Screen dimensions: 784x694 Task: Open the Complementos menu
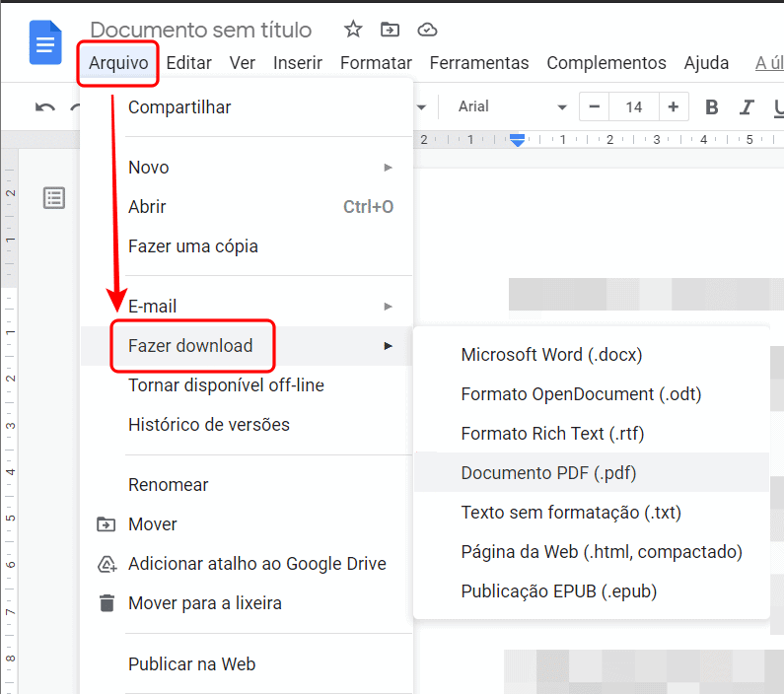click(606, 63)
